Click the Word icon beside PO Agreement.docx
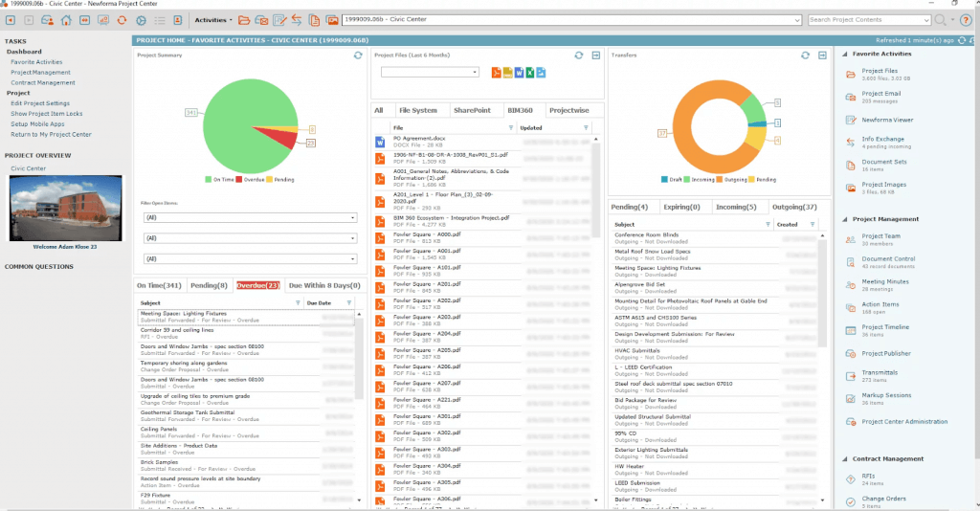Viewport: 980px width, 511px height. coord(379,142)
